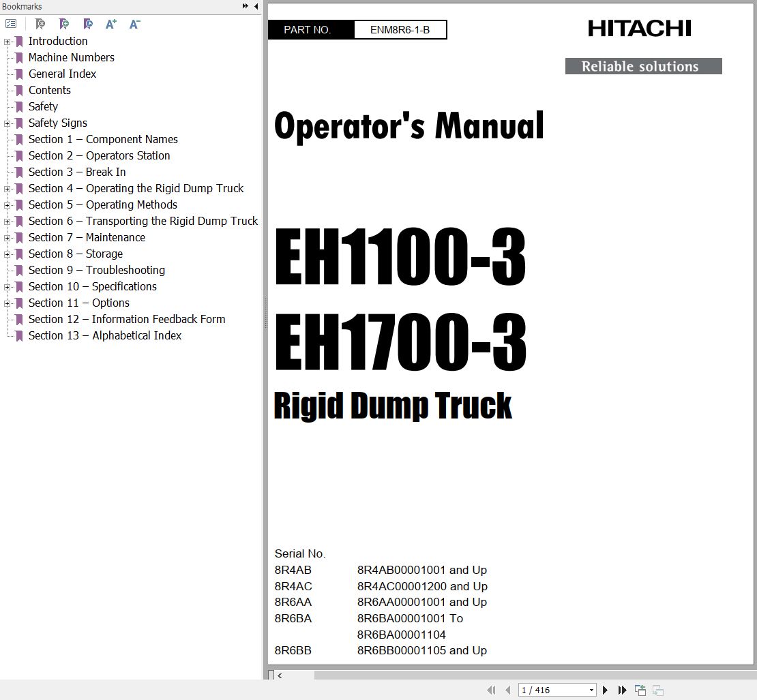Select Section 6 – Transporting the Rigid Dump Truck
This screenshot has width=757, height=700.
point(143,222)
